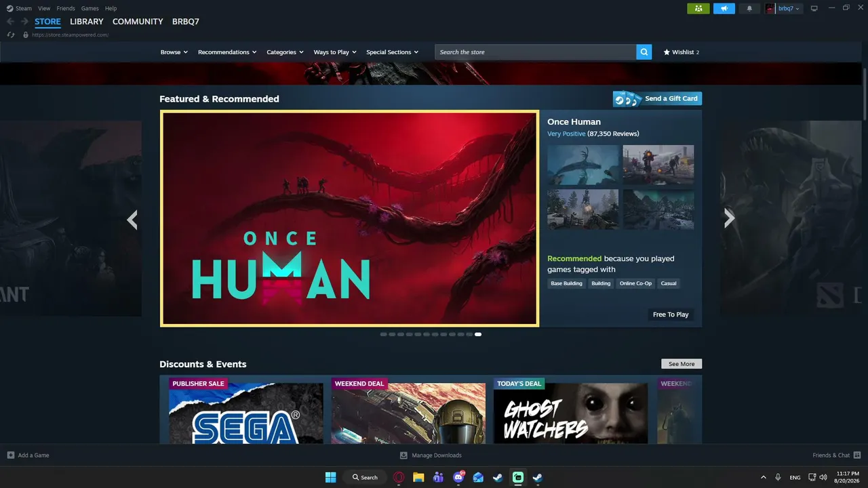The height and width of the screenshot is (488, 868).
Task: Switch to Big Picture mode monitor icon
Action: tap(814, 8)
